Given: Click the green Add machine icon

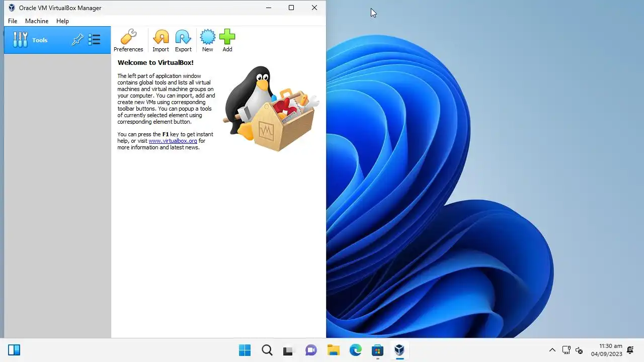Looking at the screenshot, I should point(227,40).
